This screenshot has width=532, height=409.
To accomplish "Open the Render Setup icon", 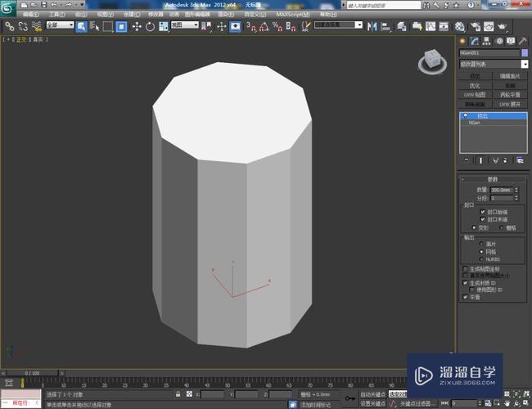I will [475, 26].
